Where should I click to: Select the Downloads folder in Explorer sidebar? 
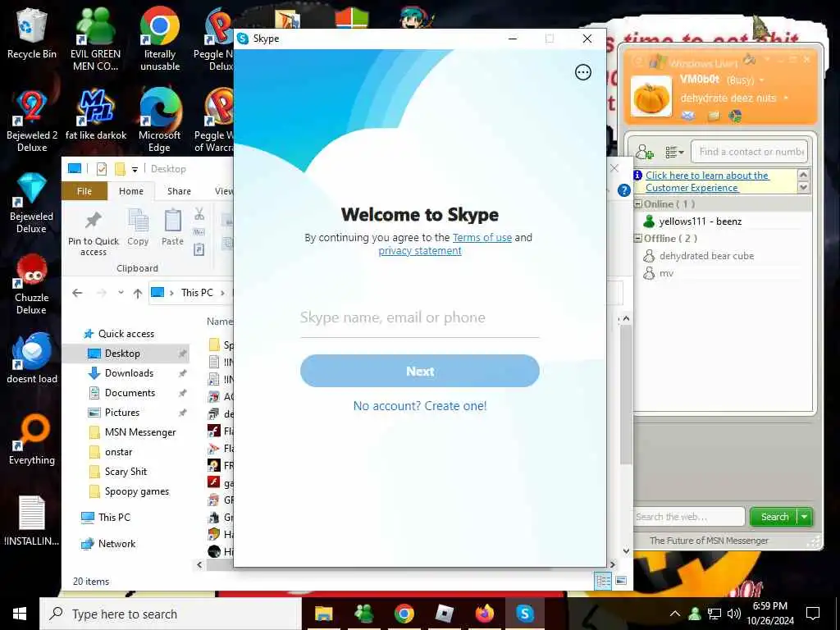[129, 373]
